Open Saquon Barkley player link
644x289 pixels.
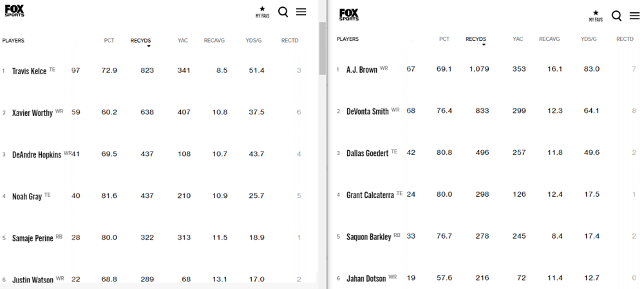click(x=368, y=237)
